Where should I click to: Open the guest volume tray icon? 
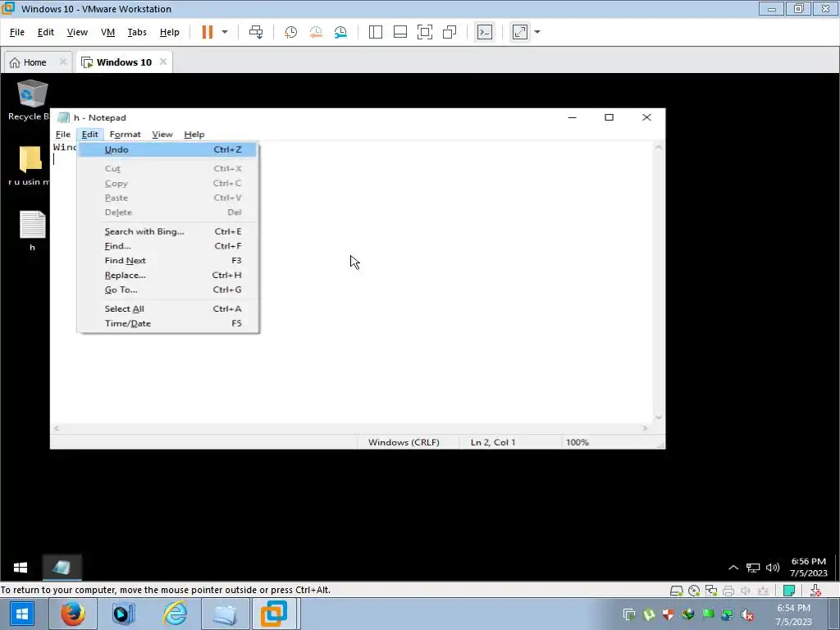[x=773, y=568]
